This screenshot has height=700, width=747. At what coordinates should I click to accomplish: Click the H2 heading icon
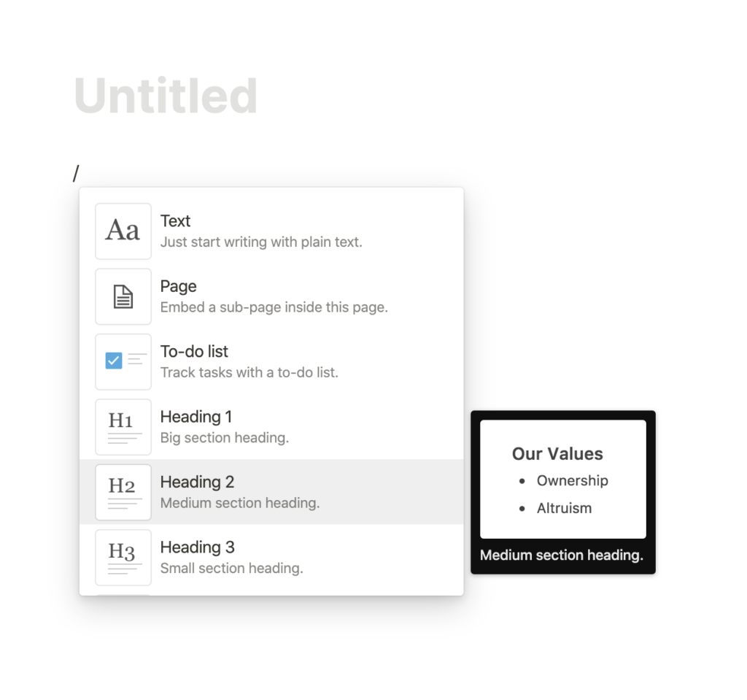point(123,493)
